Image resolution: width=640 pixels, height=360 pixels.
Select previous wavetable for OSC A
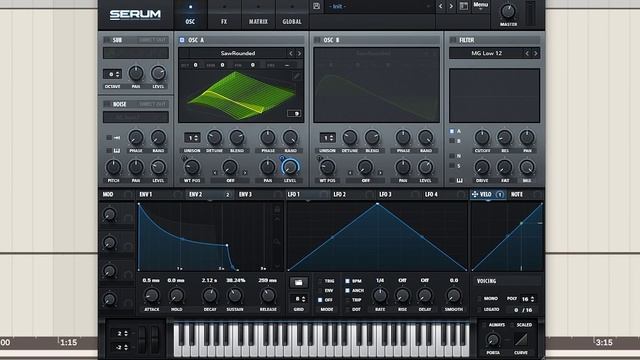[291, 53]
